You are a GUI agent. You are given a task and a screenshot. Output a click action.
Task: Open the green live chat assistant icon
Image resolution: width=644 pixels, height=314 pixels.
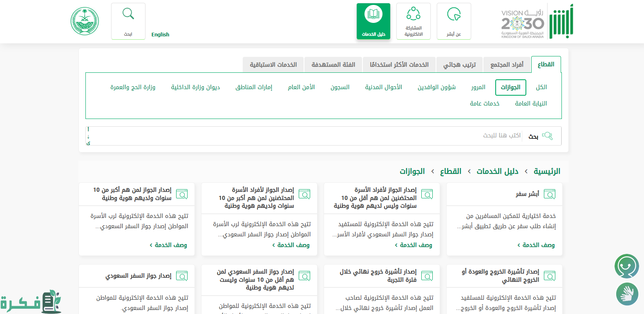[626, 266]
